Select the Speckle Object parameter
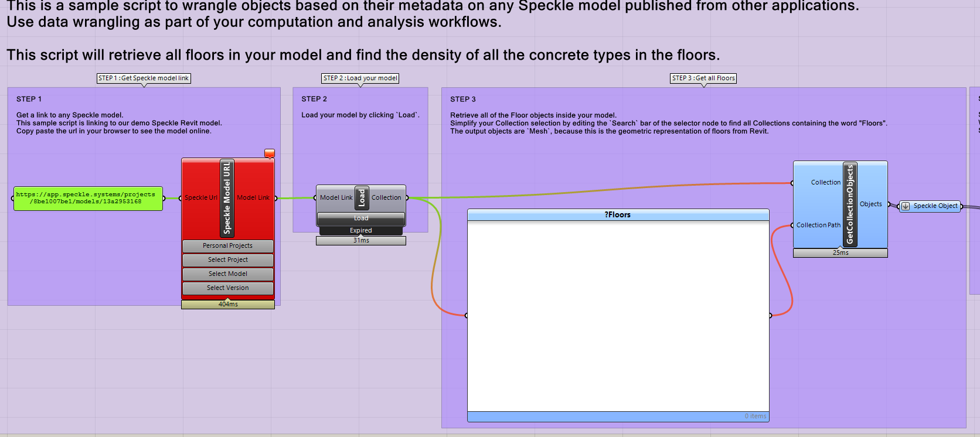980x437 pixels. click(x=930, y=206)
